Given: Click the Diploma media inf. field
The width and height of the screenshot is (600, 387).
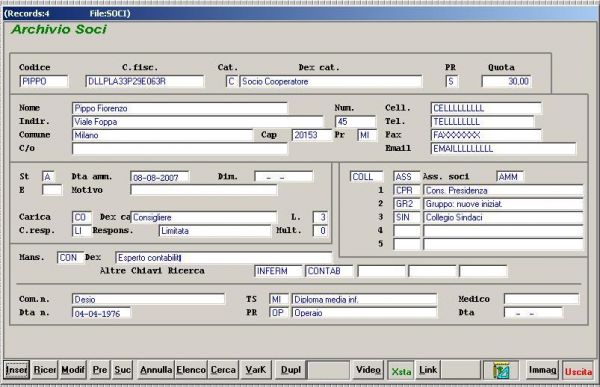Looking at the screenshot, I should tap(364, 299).
